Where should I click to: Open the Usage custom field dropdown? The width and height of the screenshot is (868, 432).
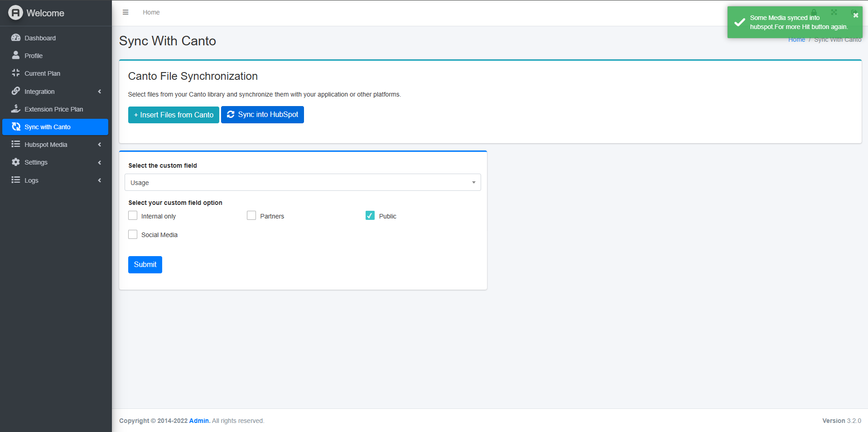tap(303, 182)
